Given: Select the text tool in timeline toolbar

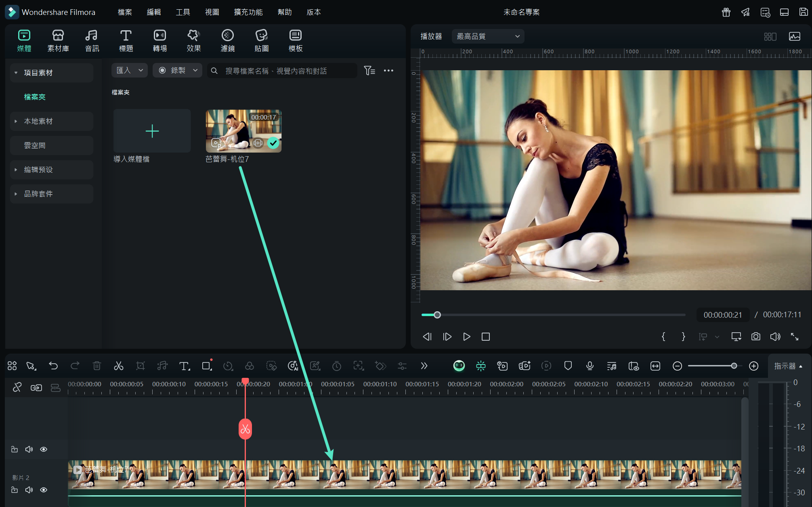Looking at the screenshot, I should pyautogui.click(x=184, y=366).
